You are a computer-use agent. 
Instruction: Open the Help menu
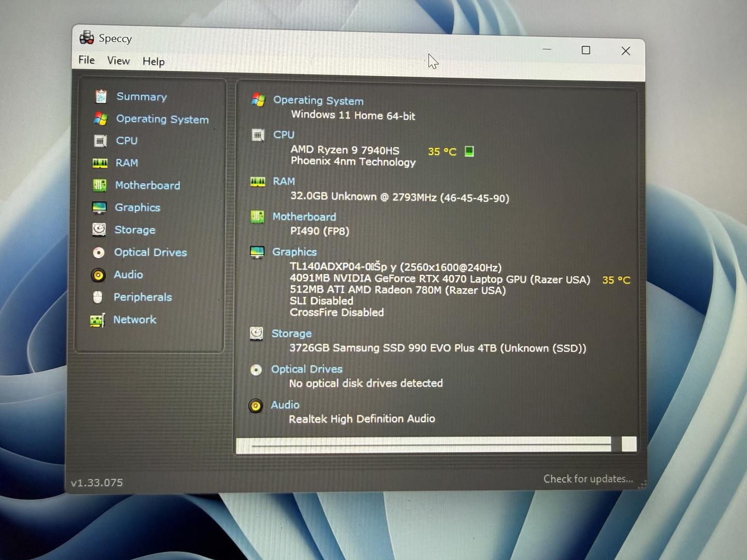coord(154,62)
